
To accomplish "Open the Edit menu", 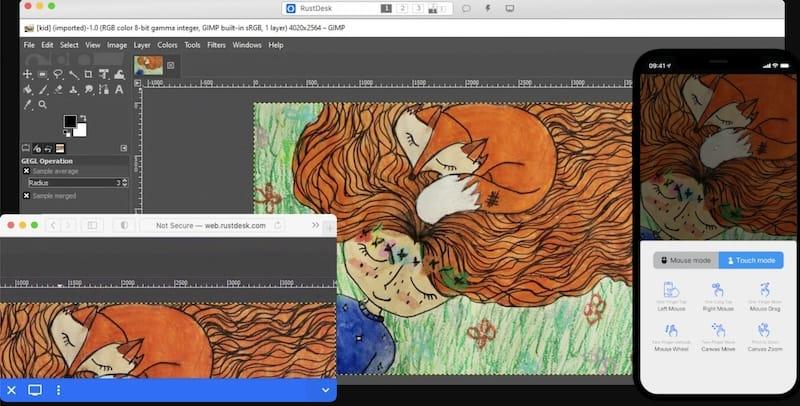I will pyautogui.click(x=47, y=45).
